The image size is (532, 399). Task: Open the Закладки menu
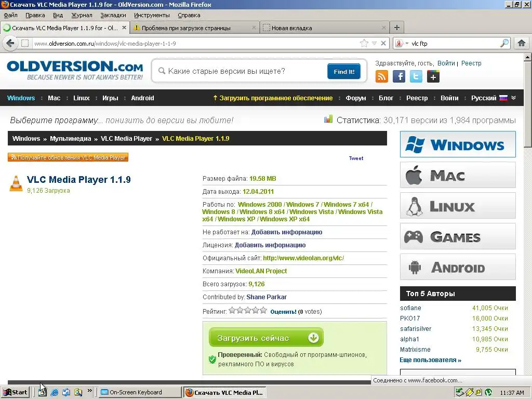pos(113,15)
